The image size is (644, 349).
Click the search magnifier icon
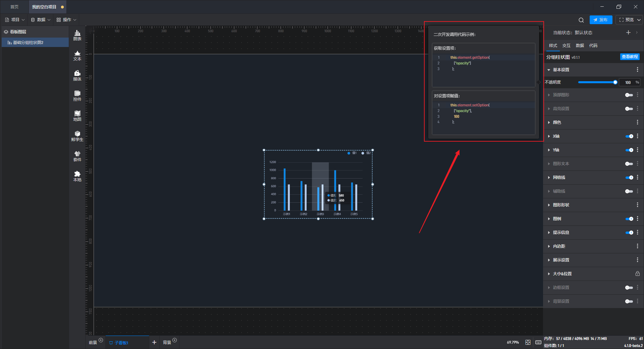pyautogui.click(x=581, y=20)
